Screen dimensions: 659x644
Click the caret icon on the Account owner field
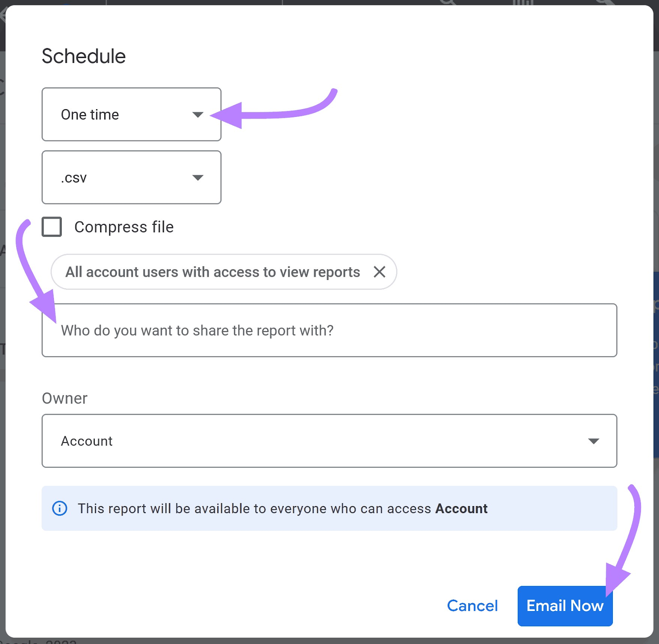click(x=593, y=441)
